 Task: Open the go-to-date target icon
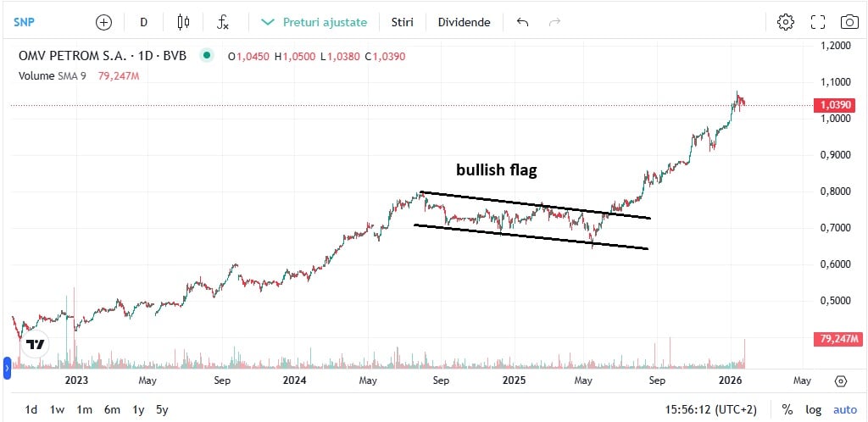tap(841, 381)
